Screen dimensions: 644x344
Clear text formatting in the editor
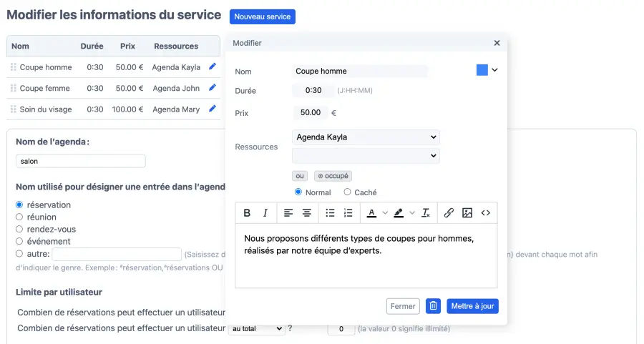click(x=426, y=213)
